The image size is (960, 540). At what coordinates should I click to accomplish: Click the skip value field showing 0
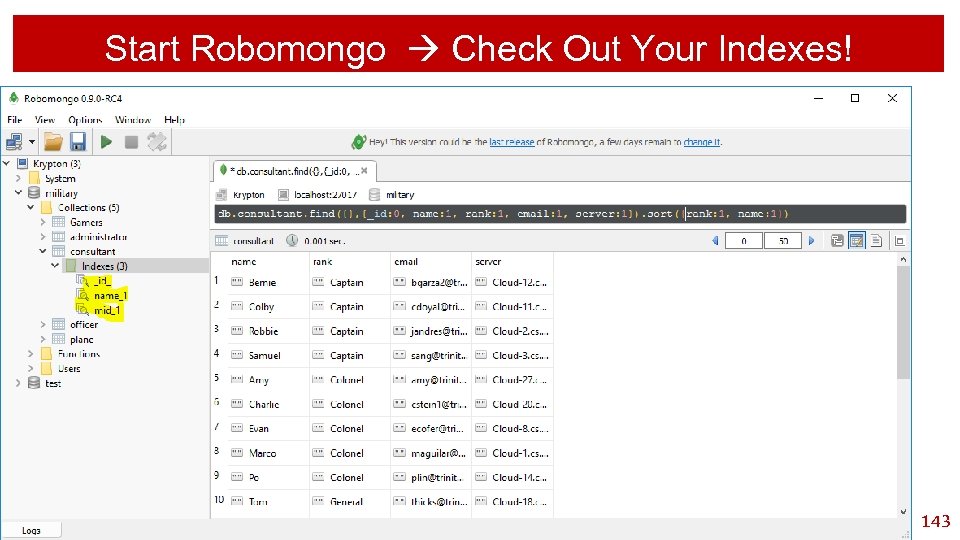tap(743, 241)
